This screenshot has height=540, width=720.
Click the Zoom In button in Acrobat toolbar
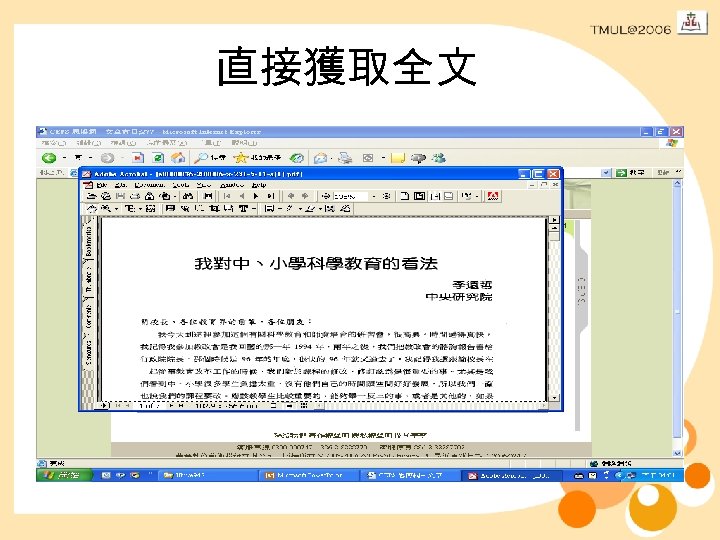tap(387, 196)
